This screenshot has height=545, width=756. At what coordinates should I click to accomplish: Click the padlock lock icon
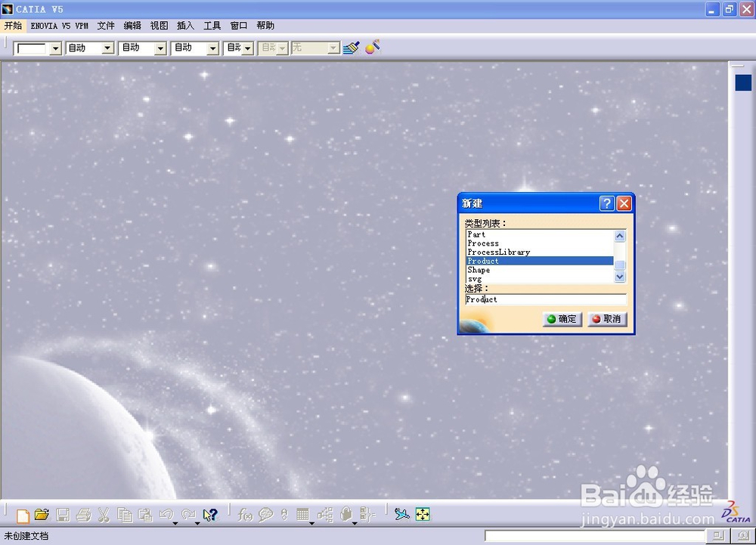point(345,514)
